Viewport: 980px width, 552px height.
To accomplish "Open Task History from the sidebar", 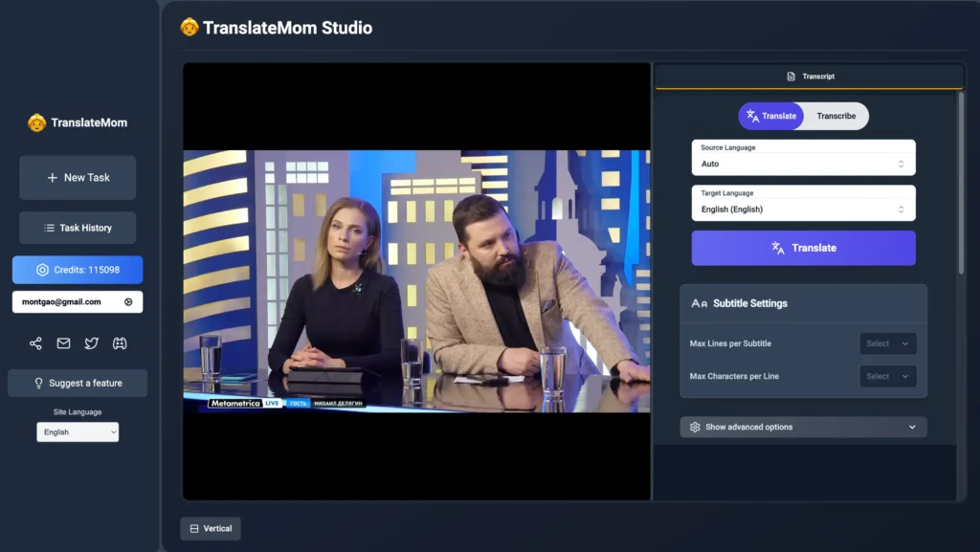I will click(x=78, y=228).
